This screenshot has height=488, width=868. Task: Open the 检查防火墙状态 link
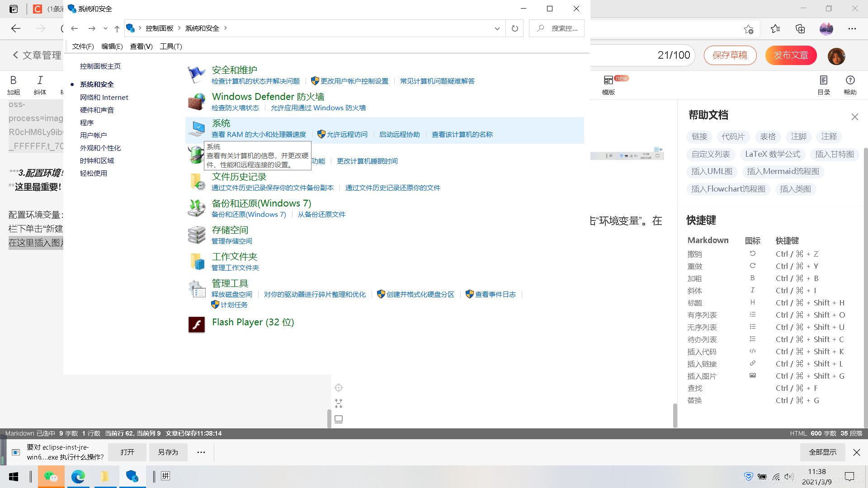[235, 108]
